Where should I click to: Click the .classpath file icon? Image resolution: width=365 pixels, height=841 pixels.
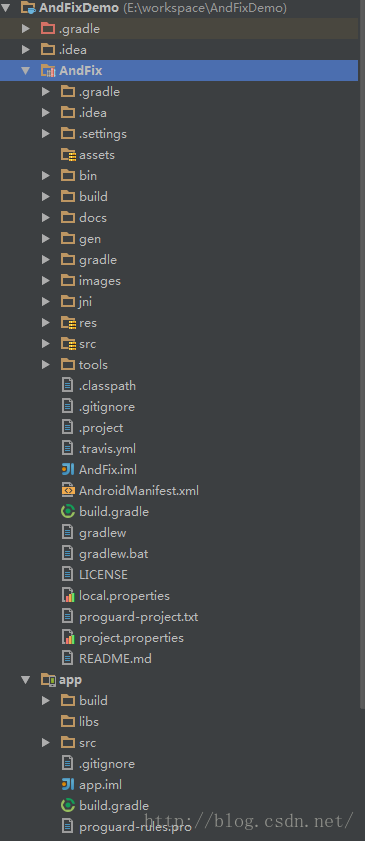pos(68,386)
